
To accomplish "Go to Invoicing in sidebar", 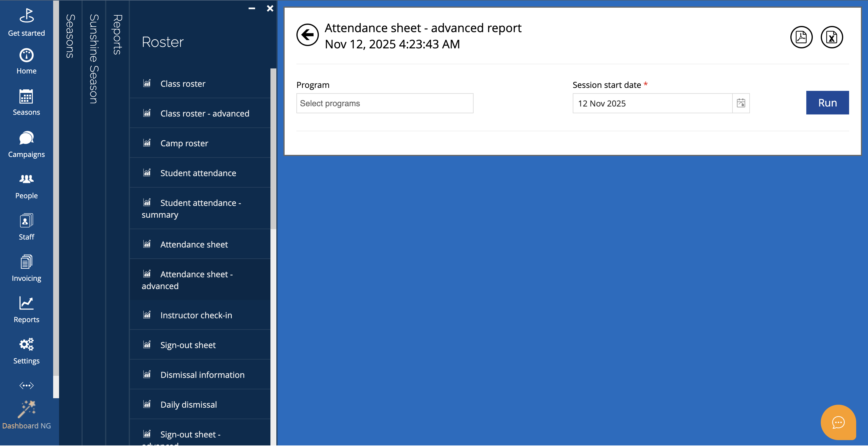I will [x=26, y=268].
